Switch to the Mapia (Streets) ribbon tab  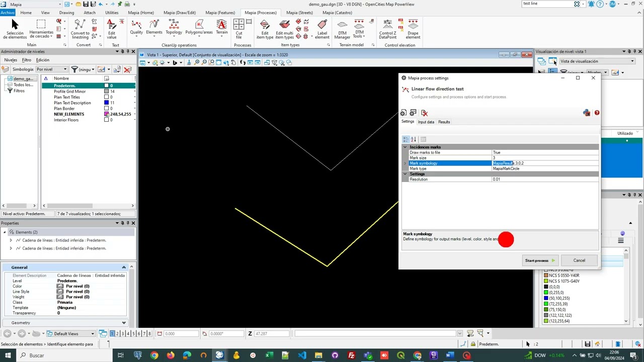coord(299,13)
